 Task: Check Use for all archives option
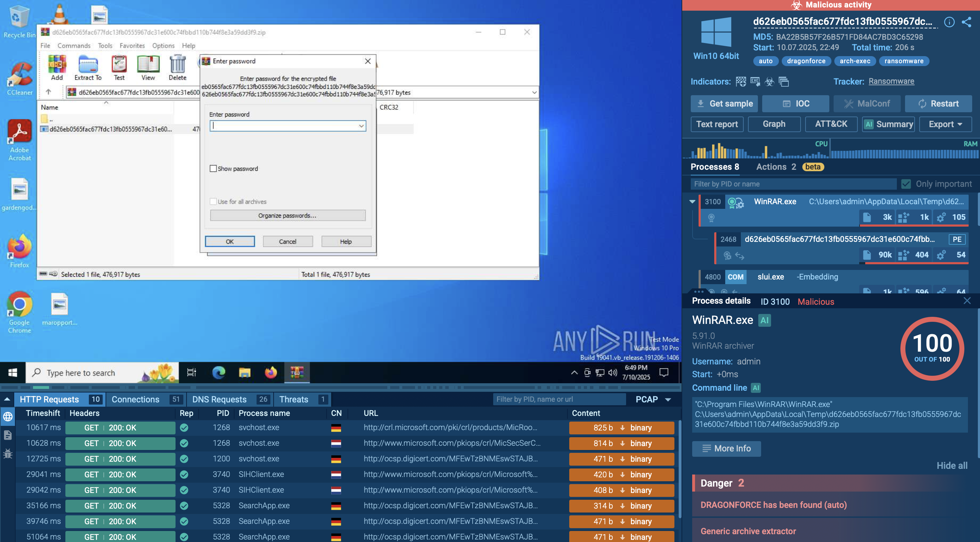pyautogui.click(x=214, y=202)
